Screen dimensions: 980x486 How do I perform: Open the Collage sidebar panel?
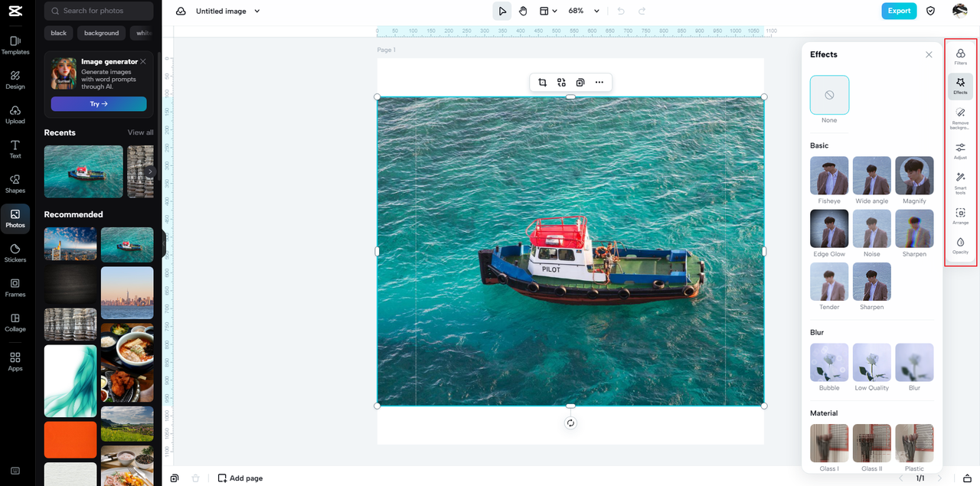pos(15,322)
